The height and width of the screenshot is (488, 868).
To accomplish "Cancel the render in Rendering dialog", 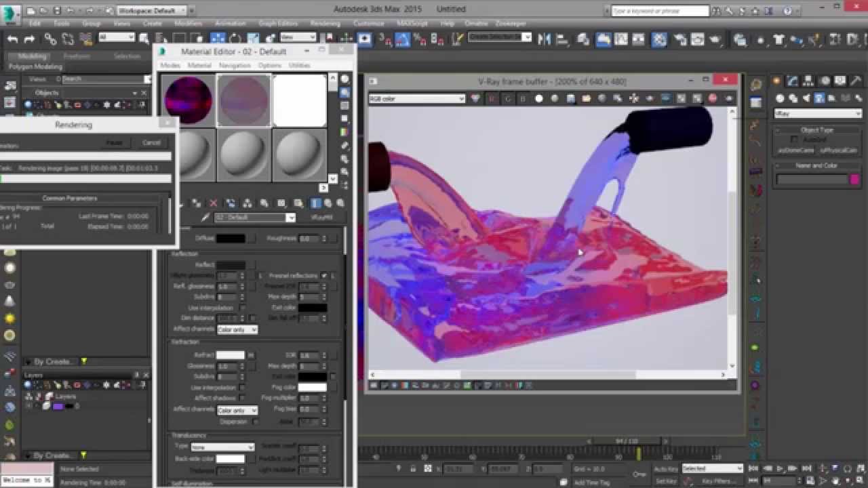I will [151, 143].
